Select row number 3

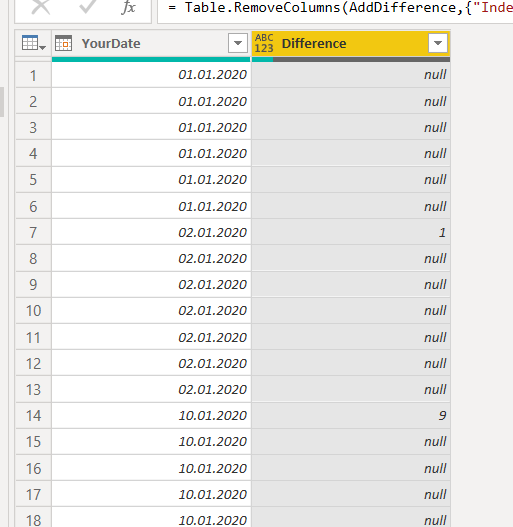[33, 127]
